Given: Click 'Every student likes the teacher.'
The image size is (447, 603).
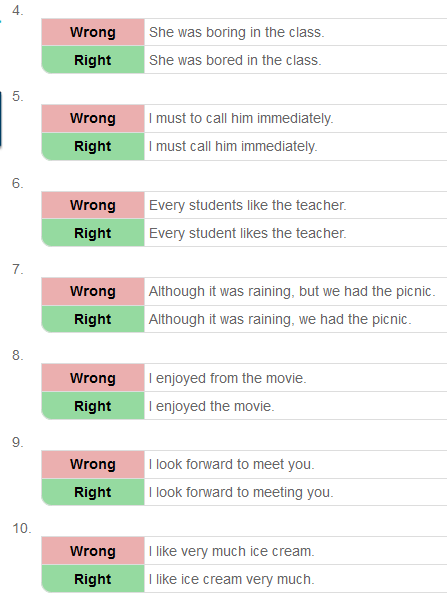Looking at the screenshot, I should (248, 233).
